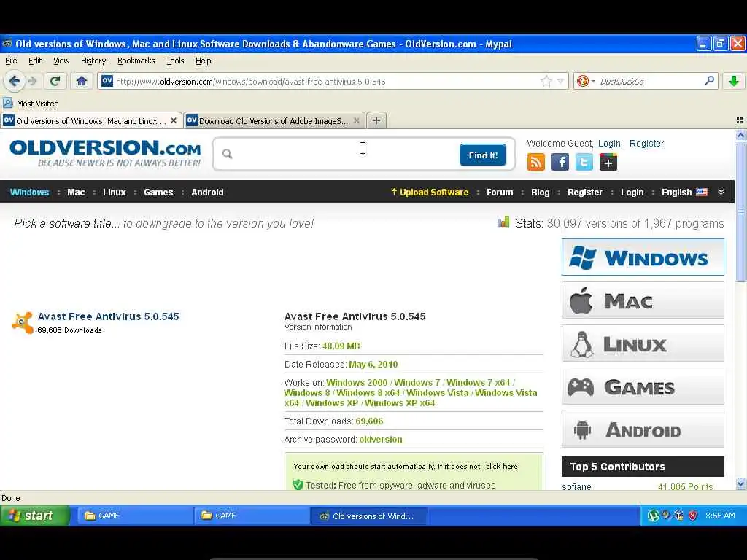Click the OldVersion.com logo

[105, 152]
